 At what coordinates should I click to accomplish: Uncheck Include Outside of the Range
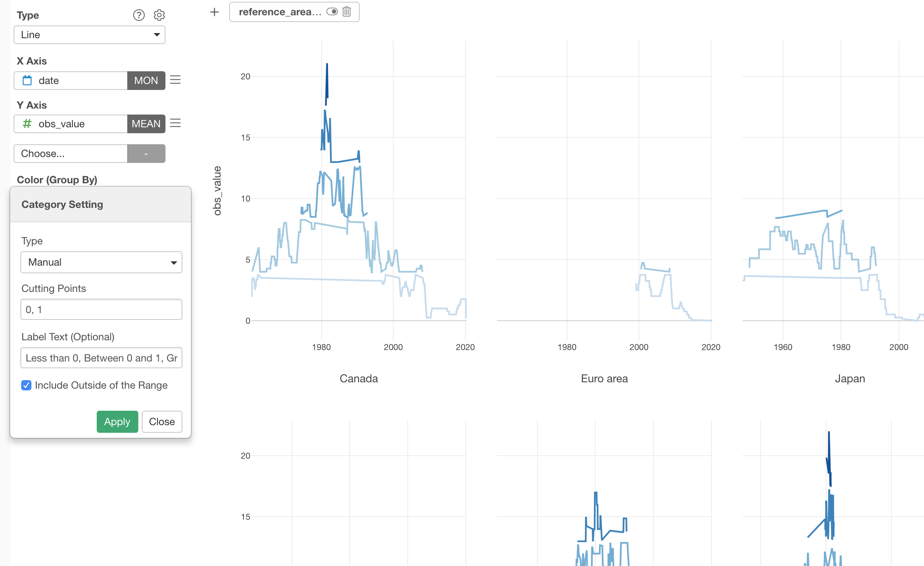(x=26, y=385)
